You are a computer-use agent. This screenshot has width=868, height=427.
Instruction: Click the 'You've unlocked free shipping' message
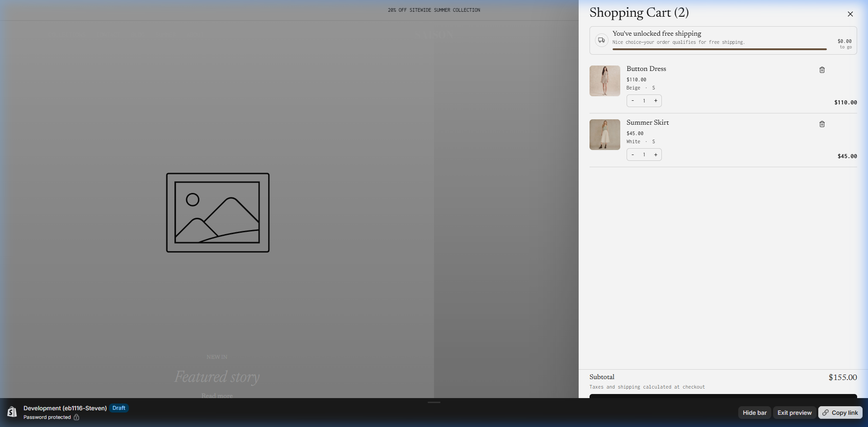tap(656, 33)
